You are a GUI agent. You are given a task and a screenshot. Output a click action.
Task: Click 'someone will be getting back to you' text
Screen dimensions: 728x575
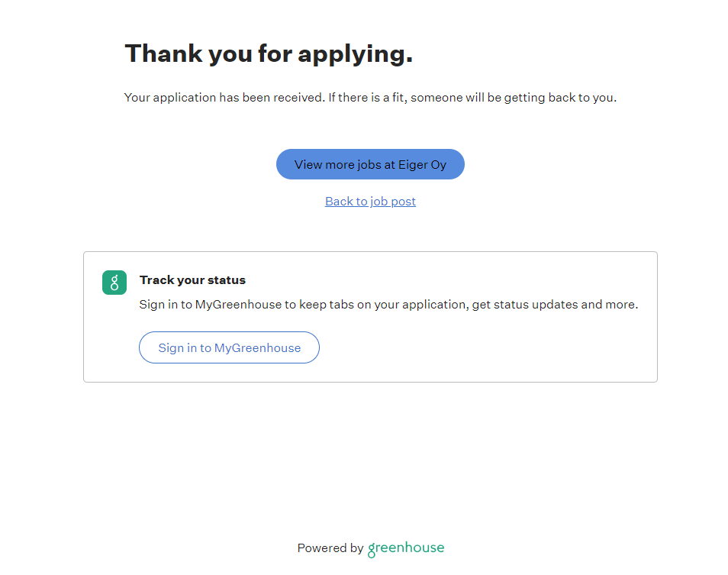tap(514, 98)
